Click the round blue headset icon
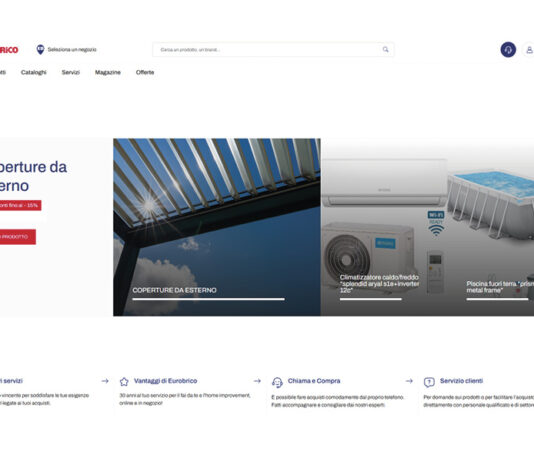Image resolution: width=534 pixels, height=462 pixels. coord(508,50)
